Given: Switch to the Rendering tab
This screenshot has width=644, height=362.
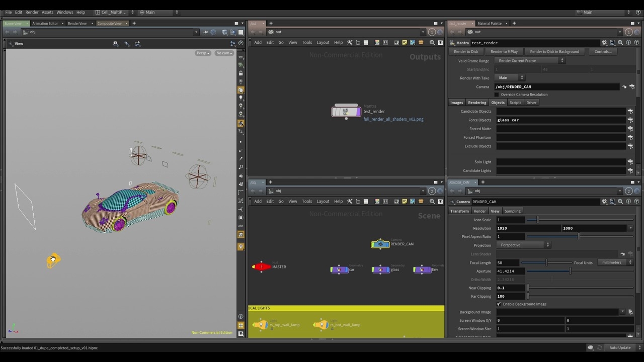Looking at the screenshot, I should pos(477,102).
